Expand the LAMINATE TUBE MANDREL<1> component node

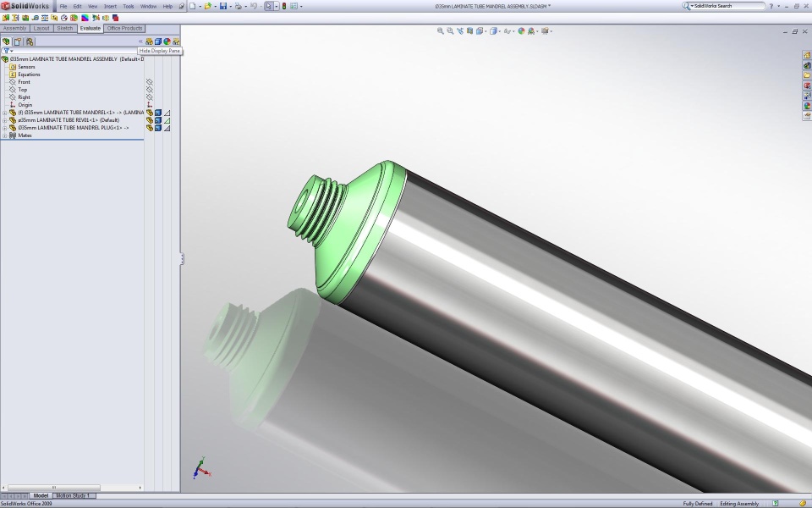point(5,113)
